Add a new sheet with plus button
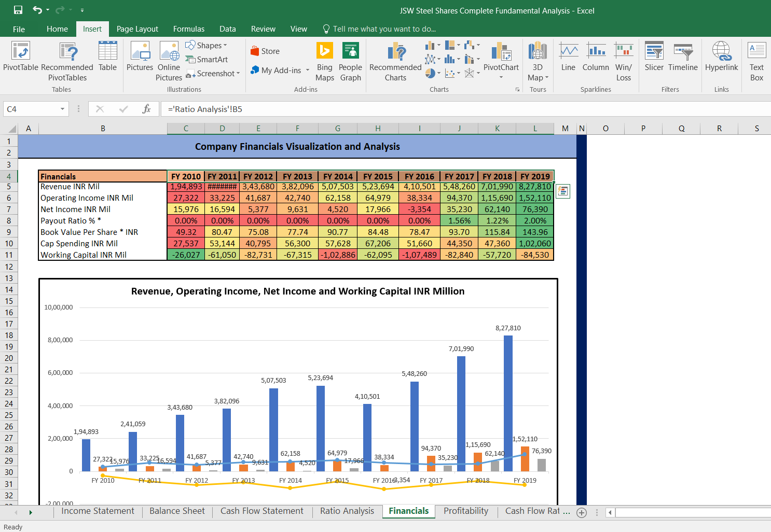 [582, 512]
